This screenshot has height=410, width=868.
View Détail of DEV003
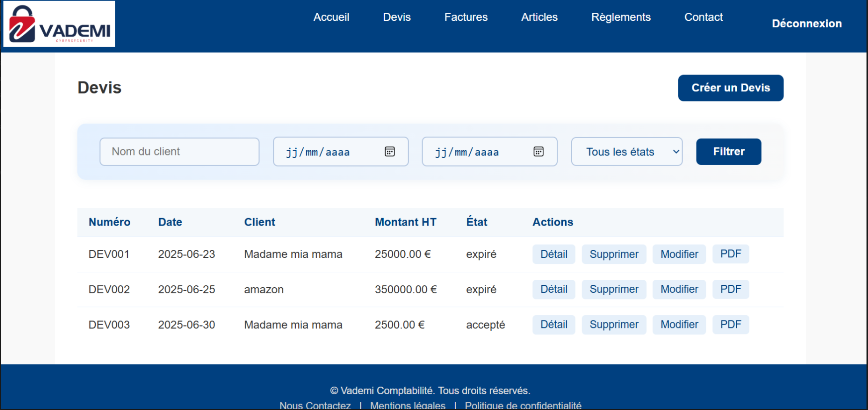click(x=554, y=325)
